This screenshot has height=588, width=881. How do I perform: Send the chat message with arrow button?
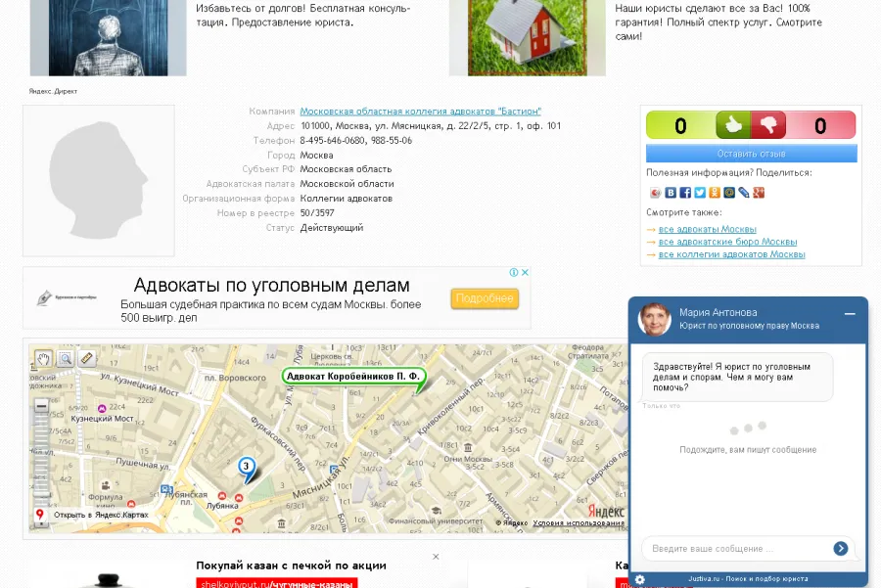pos(841,548)
